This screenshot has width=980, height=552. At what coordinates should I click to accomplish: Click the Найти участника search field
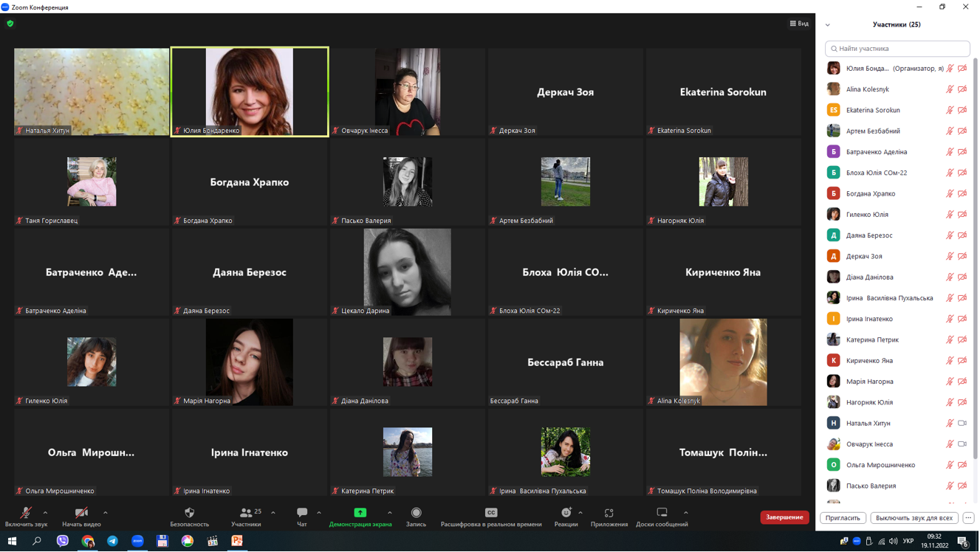(897, 49)
